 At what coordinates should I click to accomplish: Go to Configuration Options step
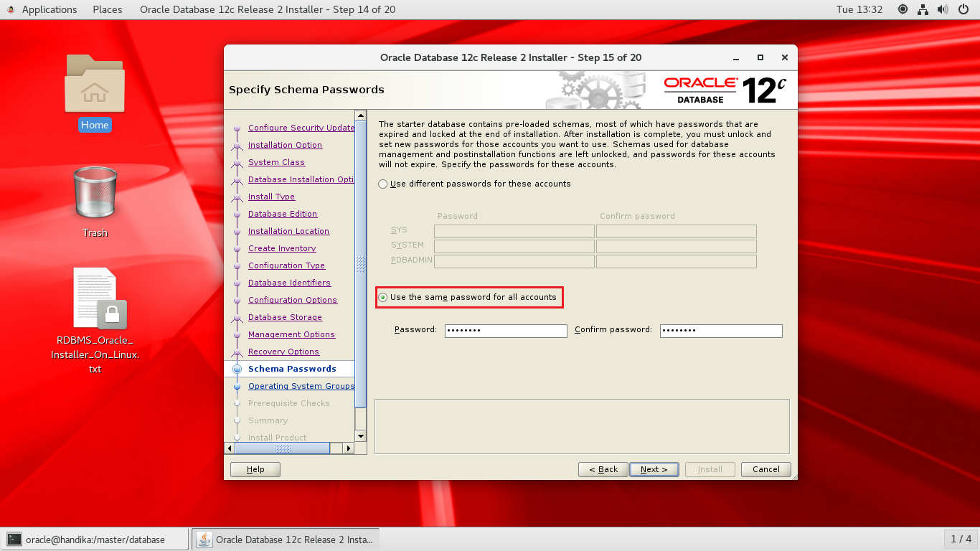(293, 300)
